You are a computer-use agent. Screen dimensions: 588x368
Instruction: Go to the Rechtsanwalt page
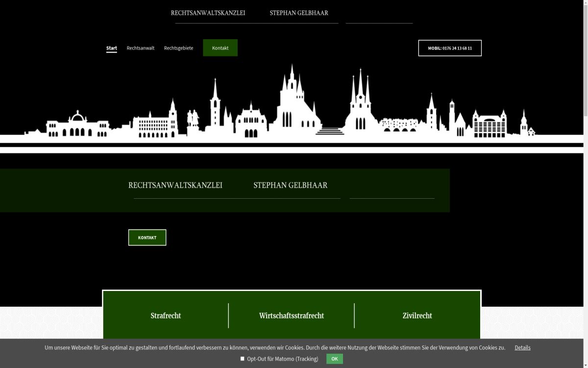(140, 48)
